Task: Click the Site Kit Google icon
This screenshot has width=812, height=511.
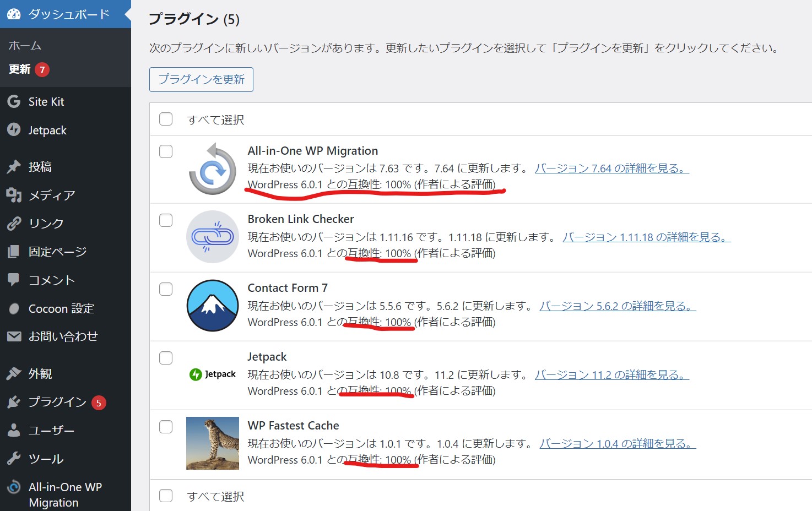Action: tap(14, 101)
